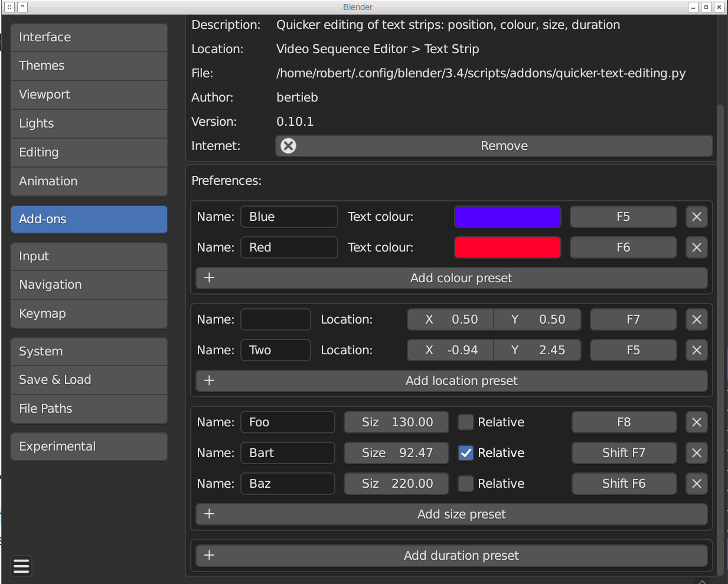Change the Shift F6 shortcut for Baz
Screen dimensions: 728x584
pyautogui.click(x=624, y=484)
